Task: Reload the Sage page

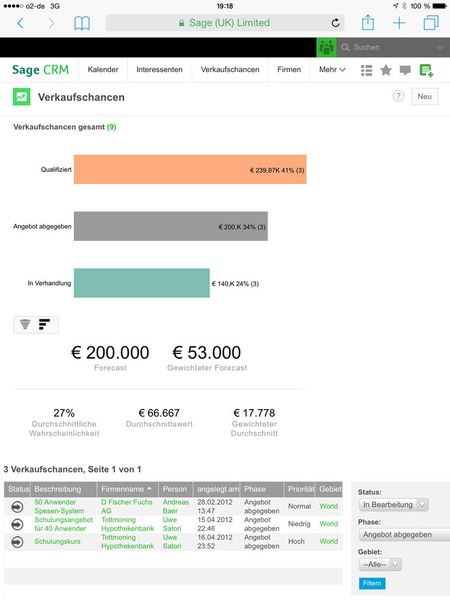Action: tap(336, 23)
